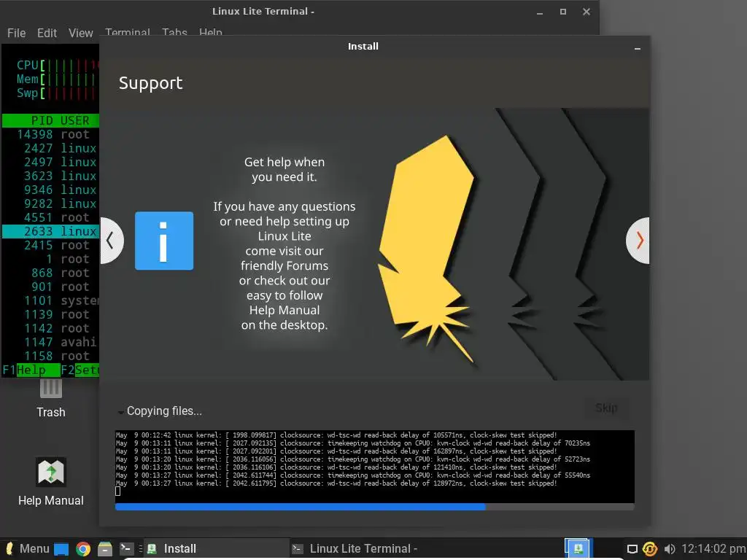Open the display tray icon
The height and width of the screenshot is (560, 747).
(x=632, y=549)
